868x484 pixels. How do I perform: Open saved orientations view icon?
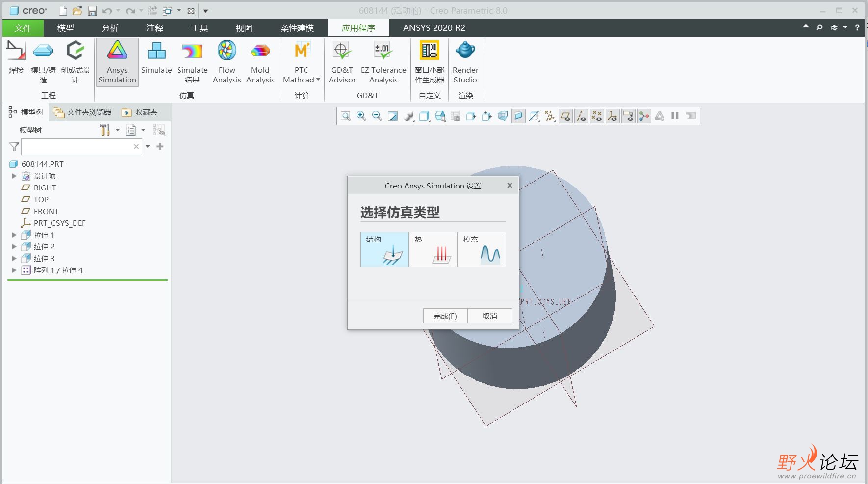coord(440,116)
